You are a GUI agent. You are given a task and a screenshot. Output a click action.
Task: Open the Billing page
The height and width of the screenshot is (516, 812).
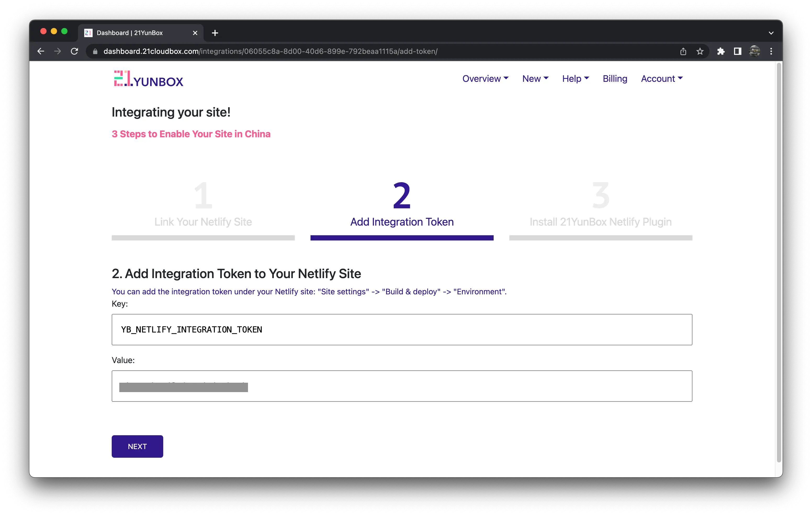tap(615, 78)
